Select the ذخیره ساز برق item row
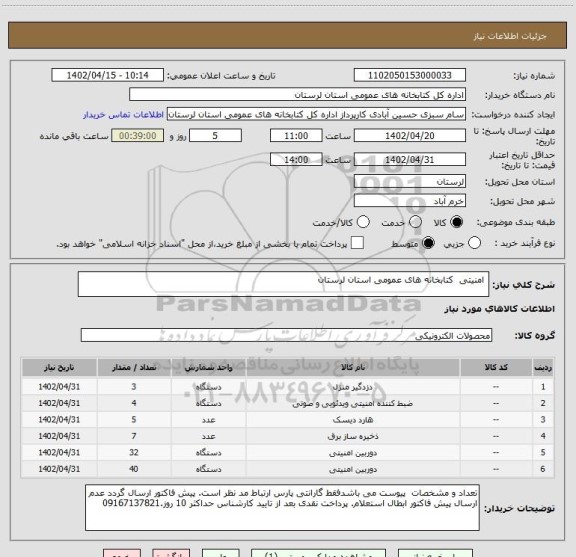The image size is (576, 557). (x=288, y=436)
